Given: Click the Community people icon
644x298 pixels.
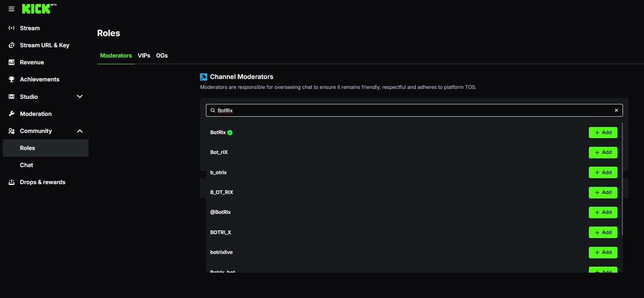Looking at the screenshot, I should (12, 131).
